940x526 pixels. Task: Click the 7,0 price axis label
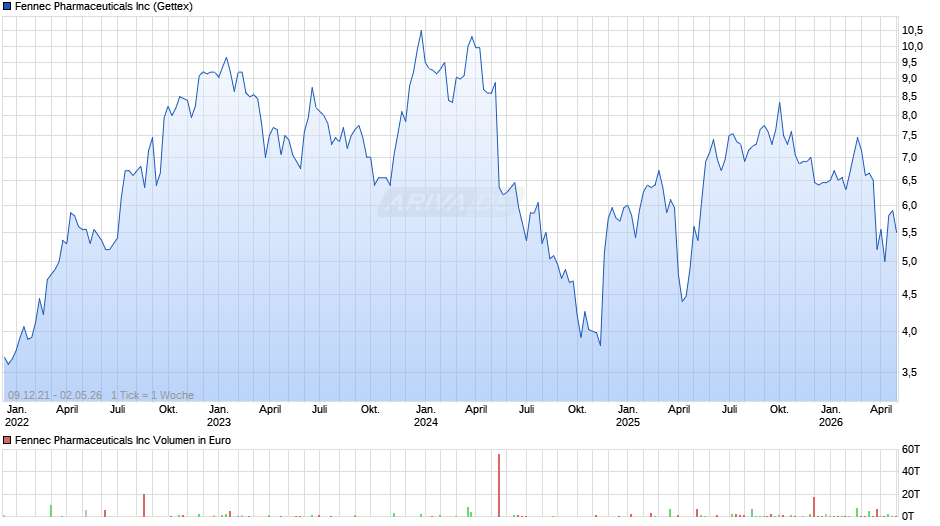[909, 158]
